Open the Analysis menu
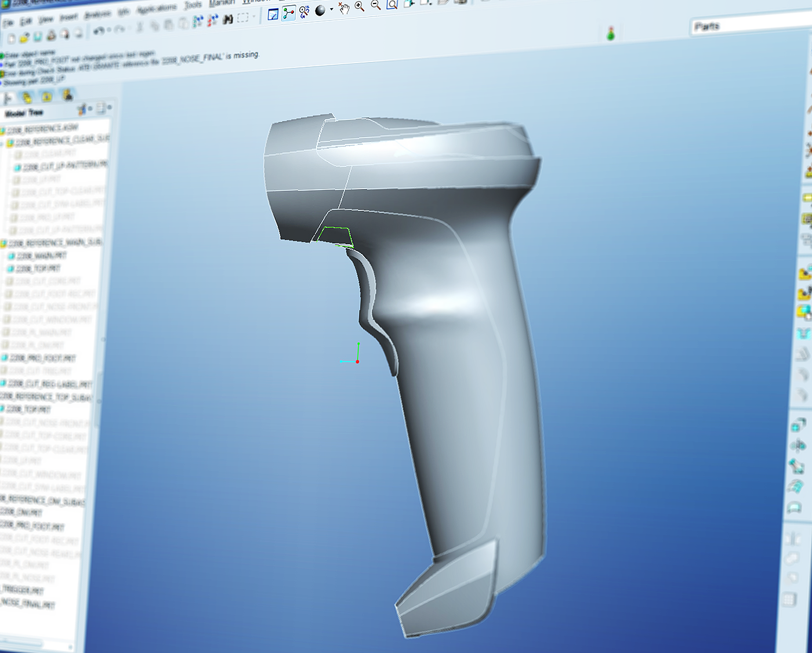 click(98, 14)
